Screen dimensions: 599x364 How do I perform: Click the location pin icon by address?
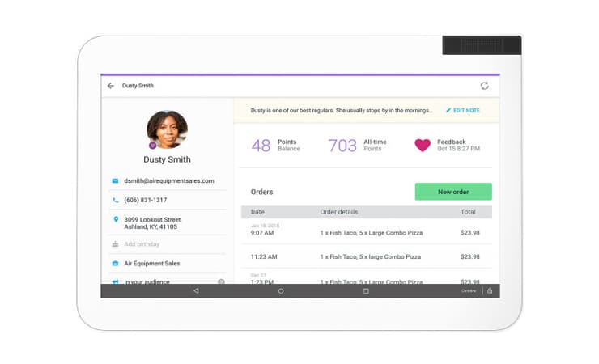116,219
